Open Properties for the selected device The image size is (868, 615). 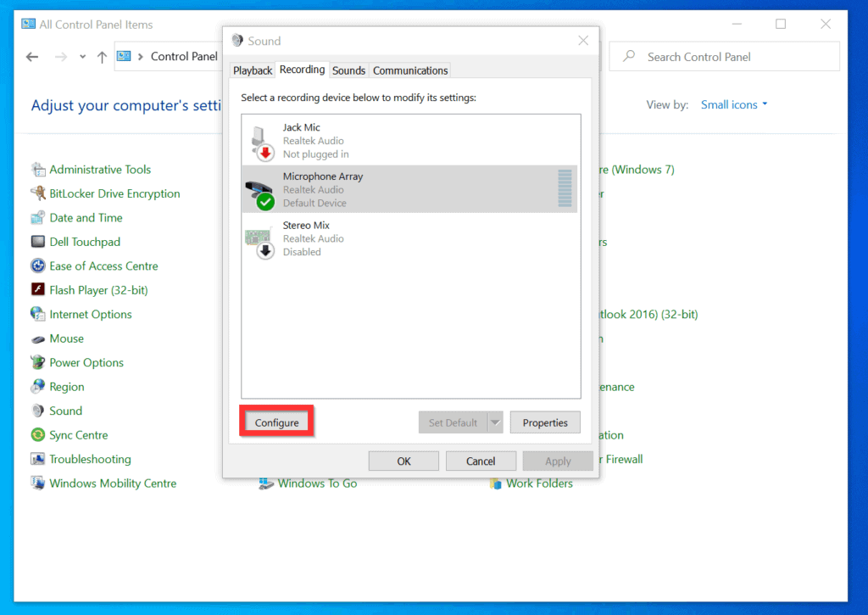pyautogui.click(x=545, y=422)
